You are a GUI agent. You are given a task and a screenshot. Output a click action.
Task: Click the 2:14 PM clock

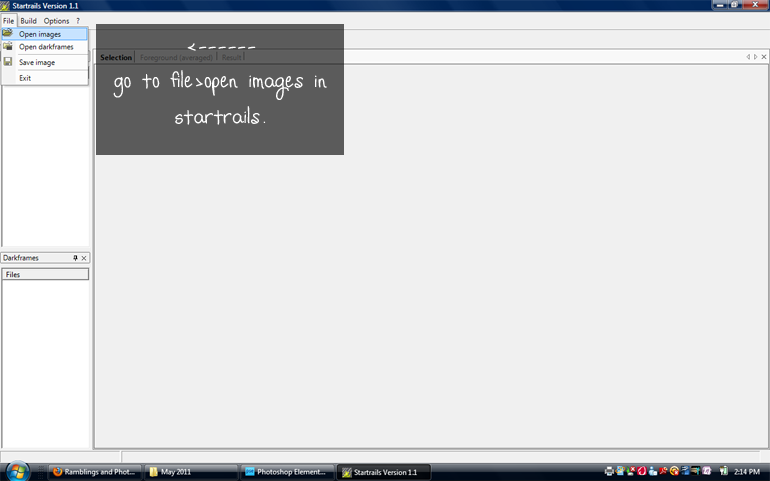pyautogui.click(x=746, y=472)
